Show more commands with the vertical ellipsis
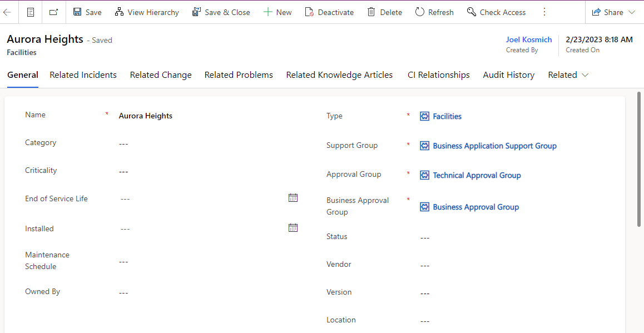644x333 pixels. 544,12
